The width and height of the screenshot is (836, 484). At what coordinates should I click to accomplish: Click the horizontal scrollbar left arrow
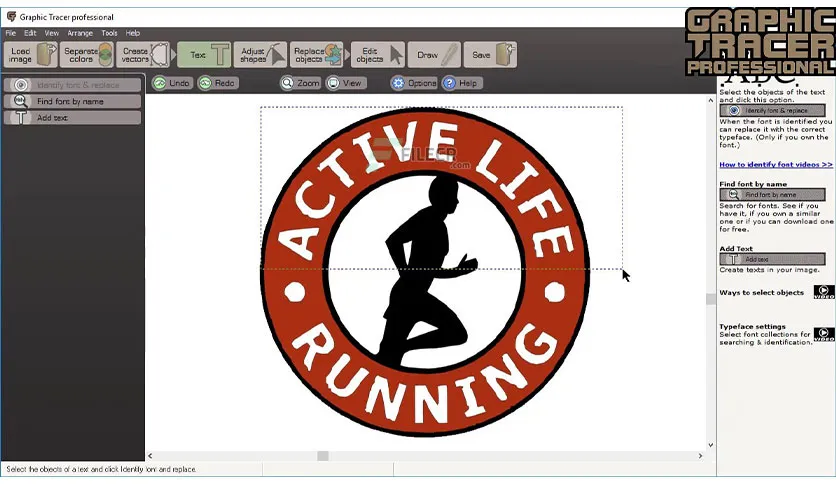(150, 456)
